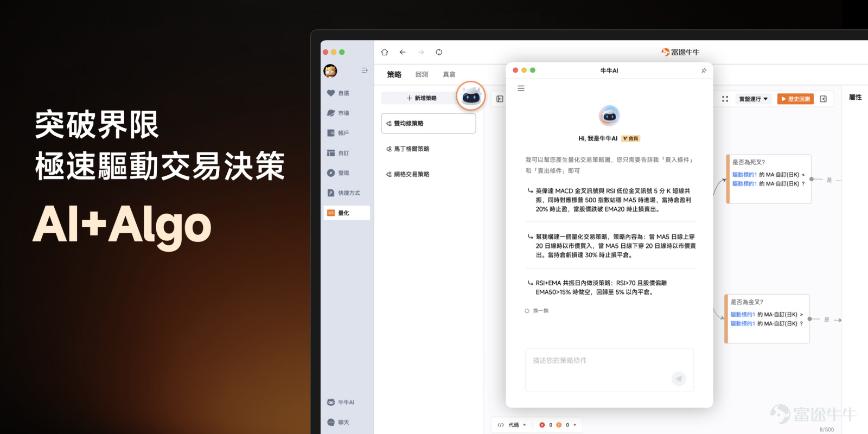Open the 屬性 properties tab
Viewport: 868px width, 434px height.
pyautogui.click(x=856, y=97)
